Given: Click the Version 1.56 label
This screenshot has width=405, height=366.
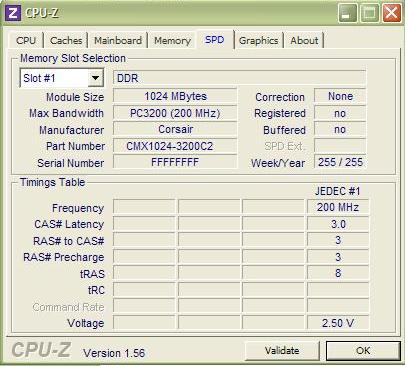Looking at the screenshot, I should click(114, 353).
